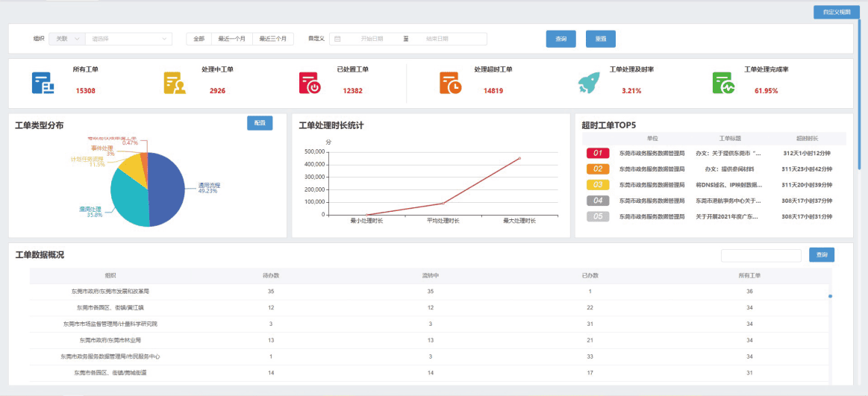Click the 待办数 column header
Screen dimensions: 868x396
coord(271,275)
